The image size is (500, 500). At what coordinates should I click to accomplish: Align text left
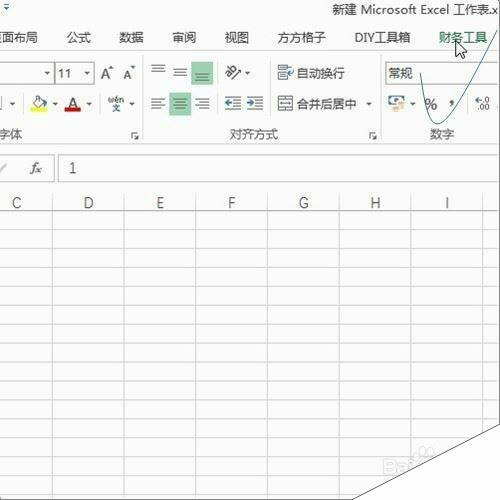tap(158, 104)
